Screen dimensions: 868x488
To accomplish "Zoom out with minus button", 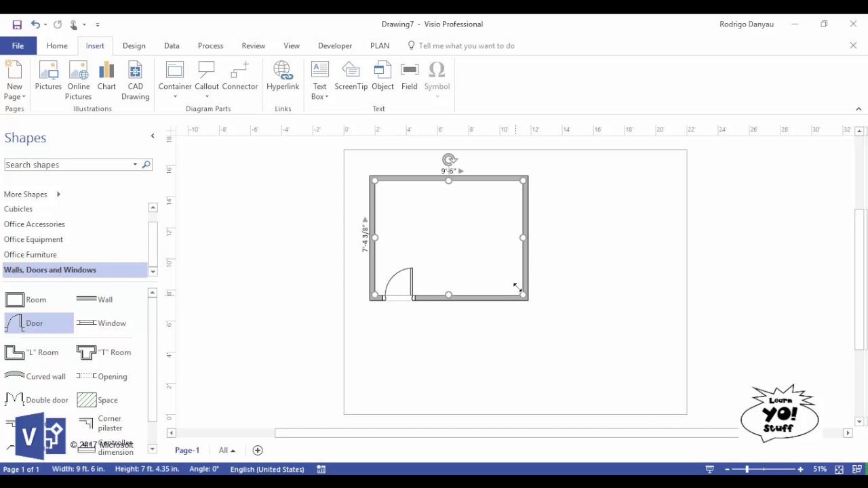I will pyautogui.click(x=727, y=469).
